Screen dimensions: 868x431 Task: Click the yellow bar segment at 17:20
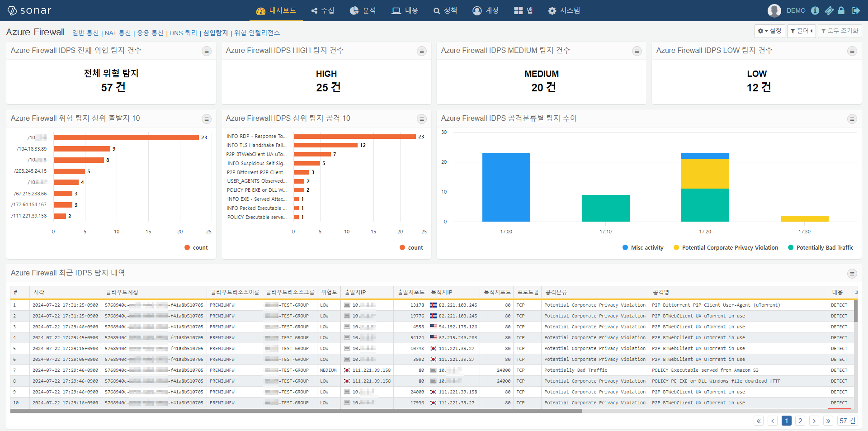[705, 174]
